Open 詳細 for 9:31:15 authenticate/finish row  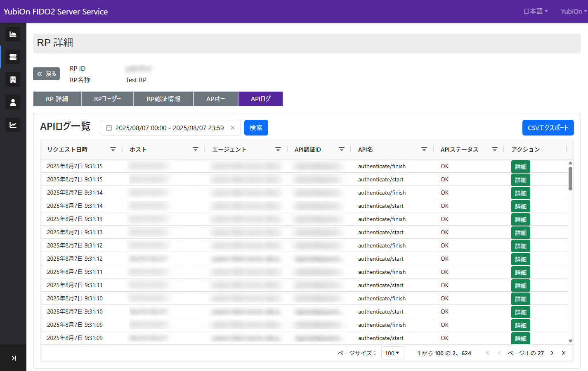(521, 166)
